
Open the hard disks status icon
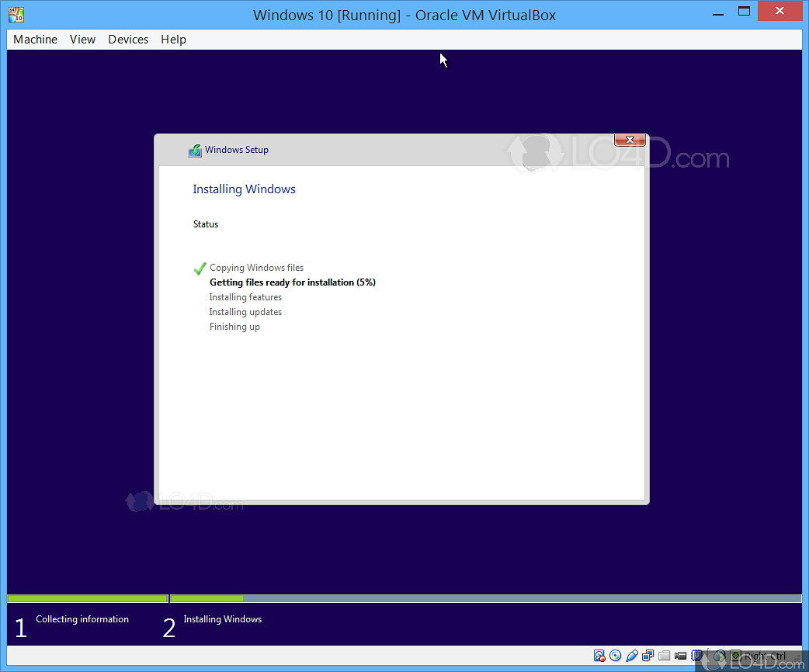click(x=599, y=656)
